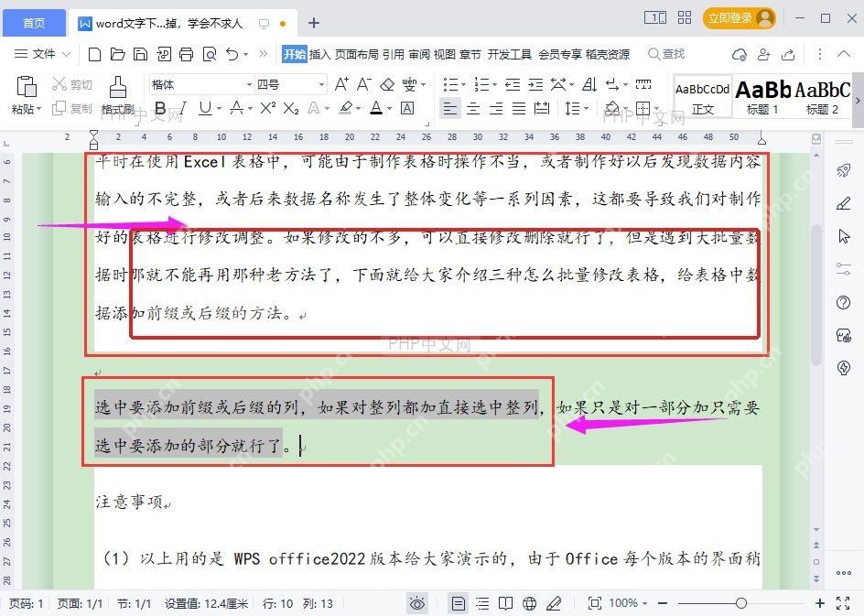Click the character border icon (boxed A)
The width and height of the screenshot is (864, 616).
407,108
